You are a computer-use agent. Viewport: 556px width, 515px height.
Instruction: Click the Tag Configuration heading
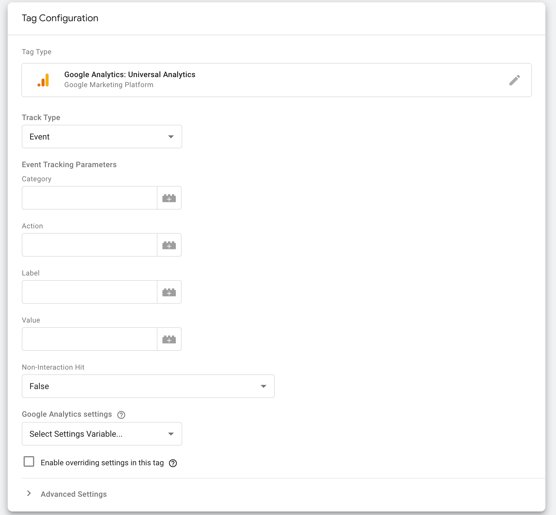[x=60, y=18]
